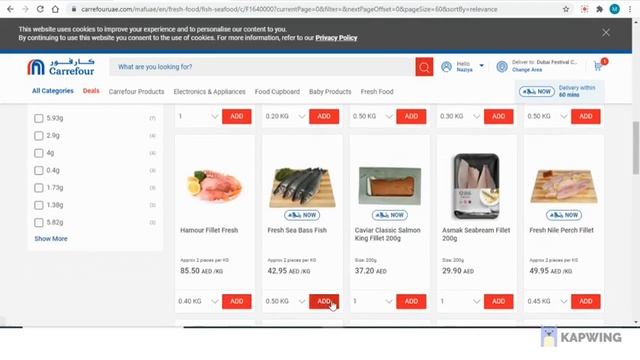The width and height of the screenshot is (640, 360).
Task: Tick the 5.82g filter checkbox
Action: (x=39, y=222)
